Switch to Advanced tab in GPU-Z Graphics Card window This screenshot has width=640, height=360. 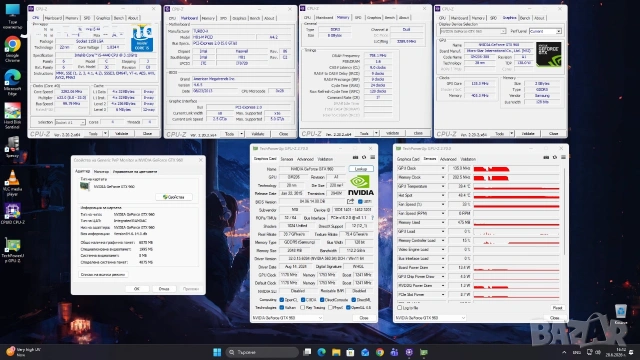point(305,159)
